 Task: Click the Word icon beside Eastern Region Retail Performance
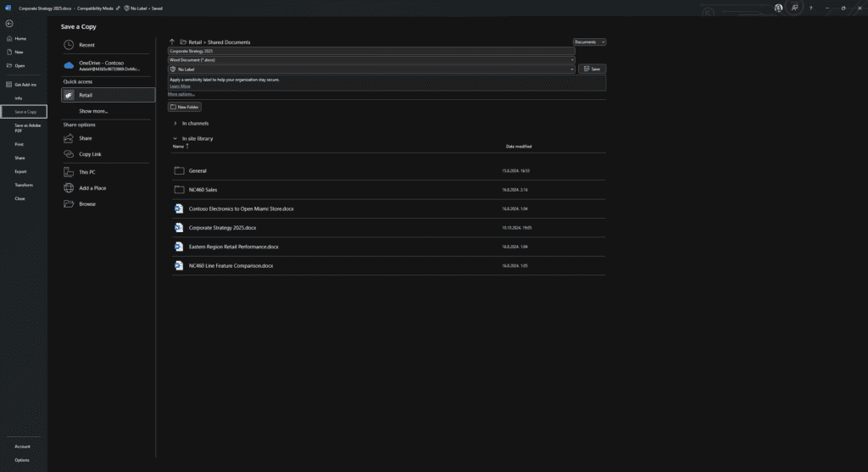click(179, 247)
